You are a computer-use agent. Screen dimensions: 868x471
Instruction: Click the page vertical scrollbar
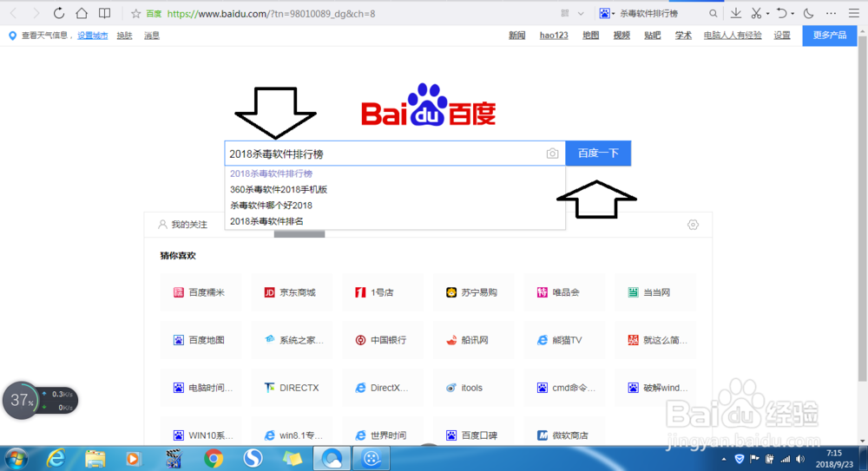[x=863, y=210]
